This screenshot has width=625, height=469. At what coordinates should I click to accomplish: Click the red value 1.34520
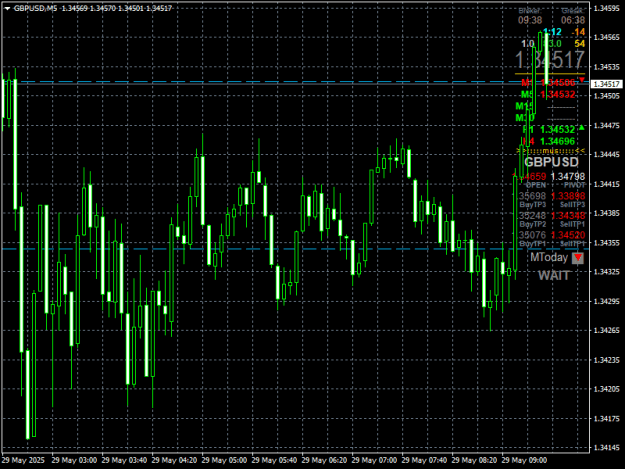point(568,235)
